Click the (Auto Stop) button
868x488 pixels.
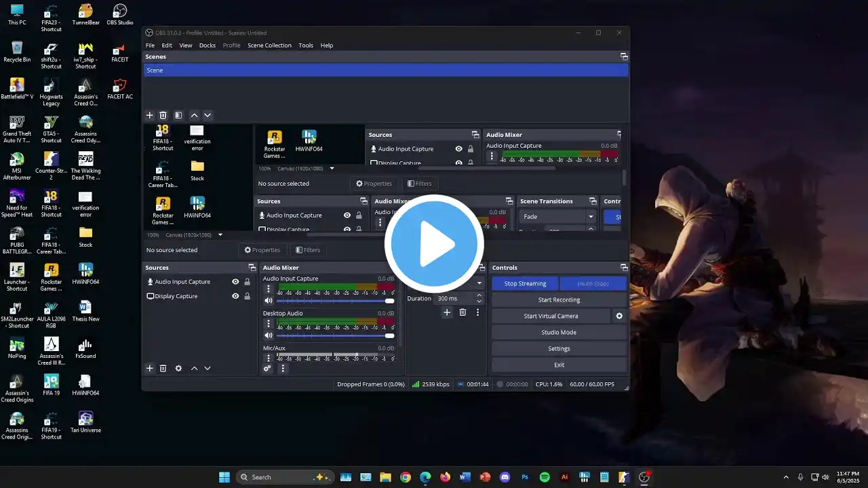[593, 283]
